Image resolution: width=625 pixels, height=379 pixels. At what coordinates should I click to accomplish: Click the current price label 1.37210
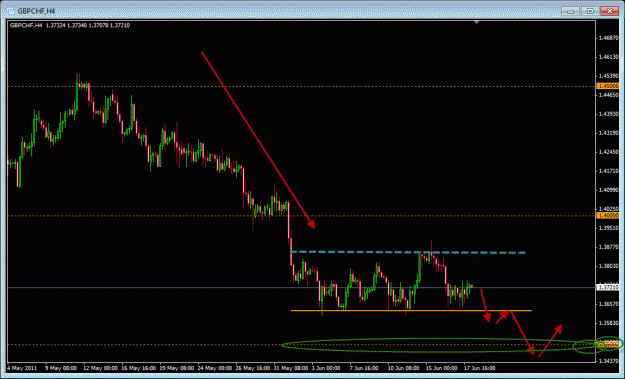pyautogui.click(x=608, y=287)
